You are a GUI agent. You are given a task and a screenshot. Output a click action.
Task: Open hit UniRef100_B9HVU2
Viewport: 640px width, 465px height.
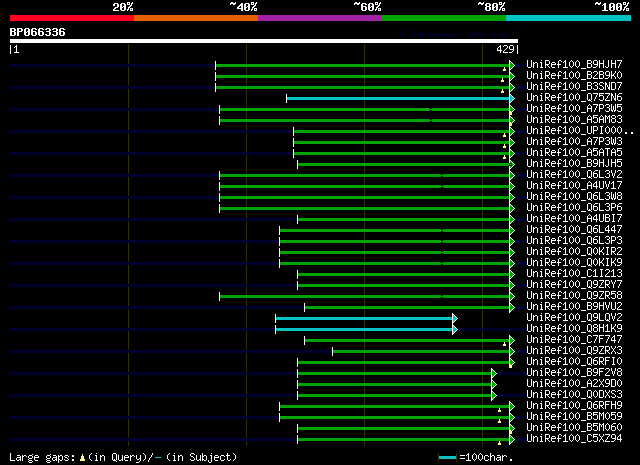pyautogui.click(x=574, y=307)
